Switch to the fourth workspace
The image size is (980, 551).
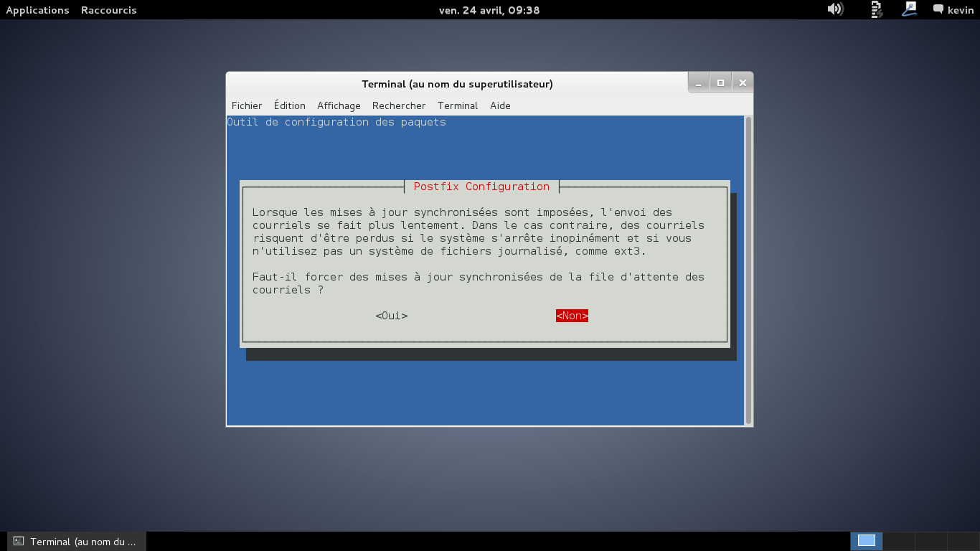pyautogui.click(x=963, y=541)
